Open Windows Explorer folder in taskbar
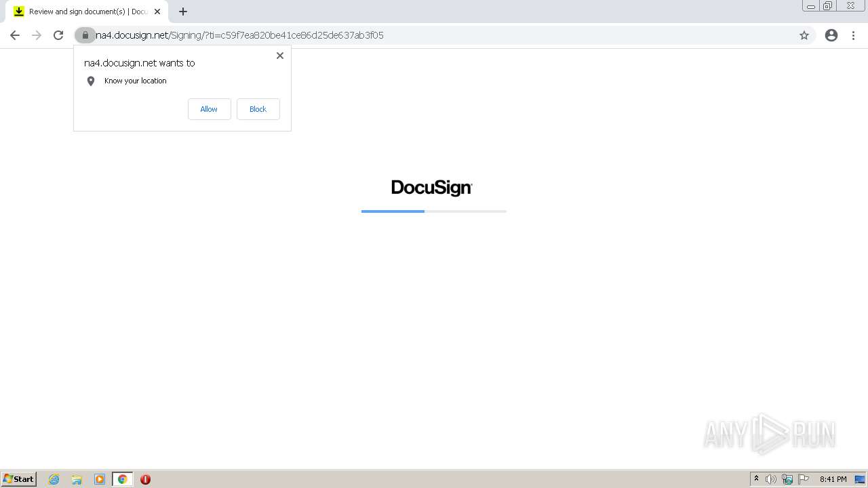The height and width of the screenshot is (488, 868). pyautogui.click(x=77, y=479)
